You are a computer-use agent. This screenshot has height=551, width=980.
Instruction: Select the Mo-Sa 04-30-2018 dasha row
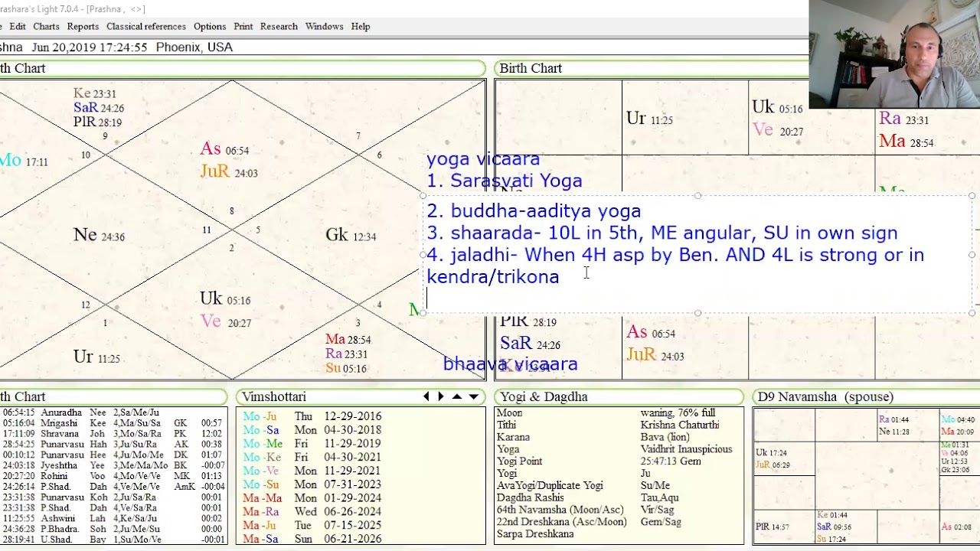click(312, 430)
